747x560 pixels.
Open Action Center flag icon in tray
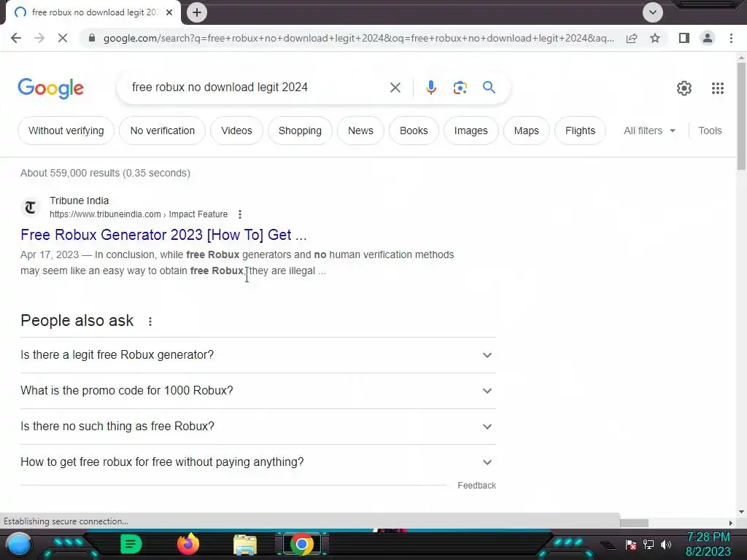tap(631, 544)
